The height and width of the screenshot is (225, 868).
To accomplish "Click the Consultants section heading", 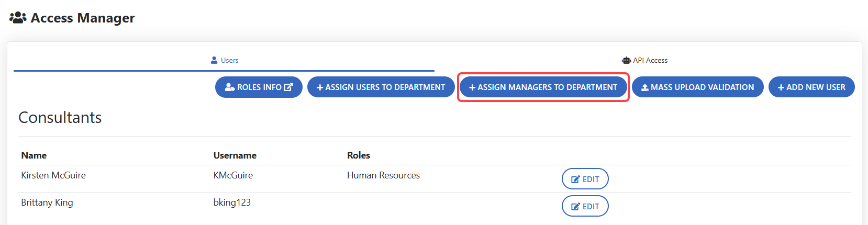I will [x=60, y=118].
